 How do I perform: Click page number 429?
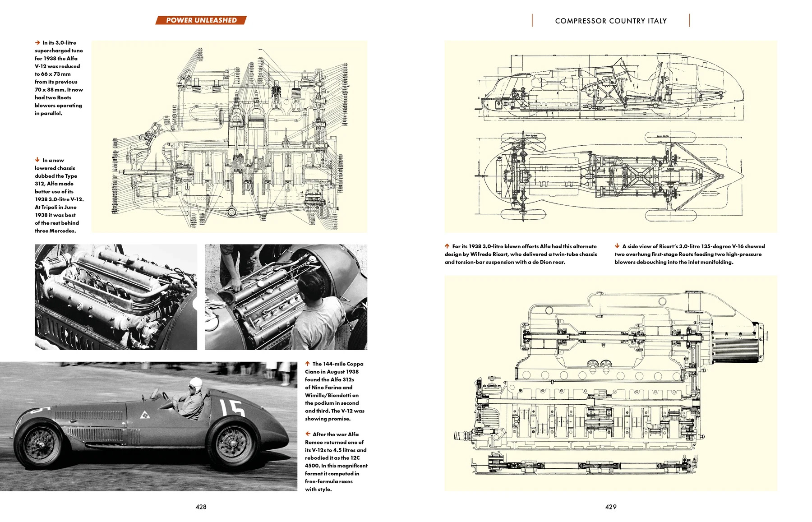[x=611, y=507]
